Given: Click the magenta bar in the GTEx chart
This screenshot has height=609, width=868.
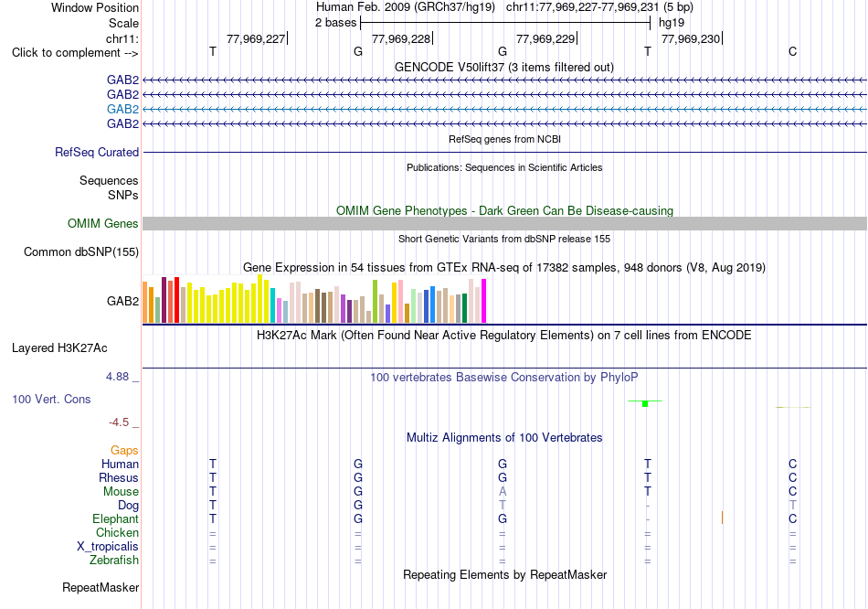Looking at the screenshot, I should point(484,301).
